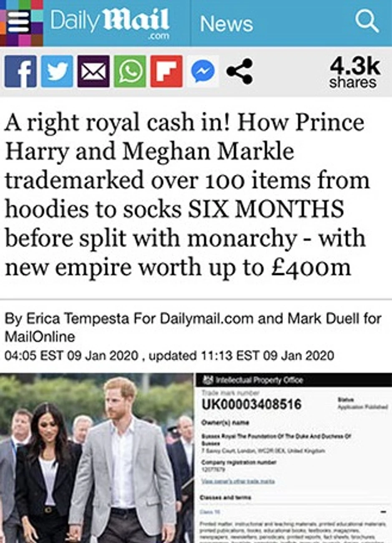Share via Facebook Messenger

point(203,71)
